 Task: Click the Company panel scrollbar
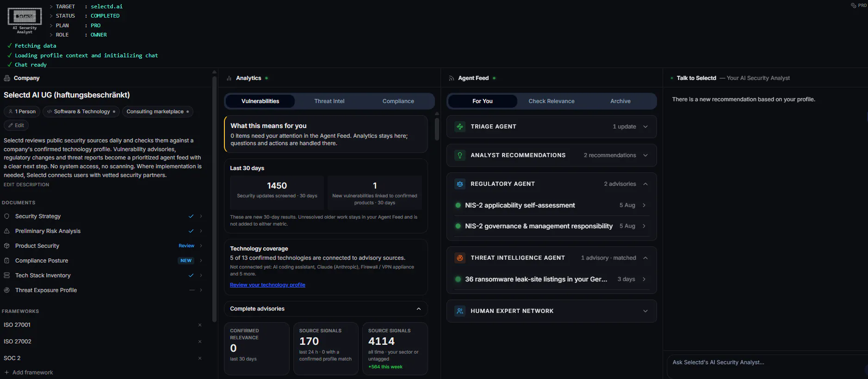(x=214, y=199)
